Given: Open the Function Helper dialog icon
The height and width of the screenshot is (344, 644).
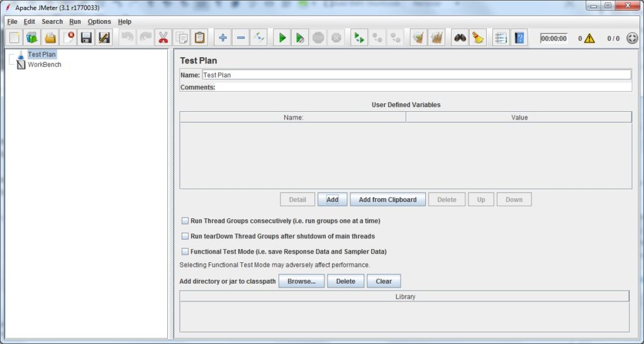Looking at the screenshot, I should pyautogui.click(x=501, y=38).
